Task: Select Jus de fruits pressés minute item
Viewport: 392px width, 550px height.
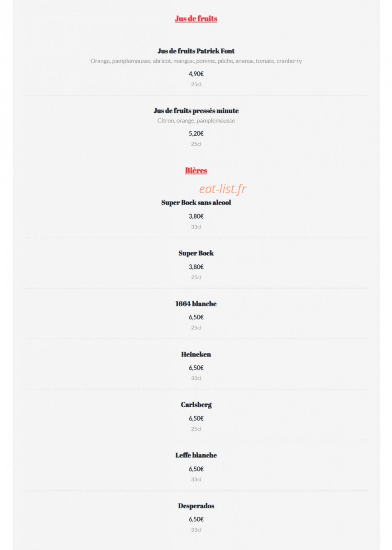Action: tap(196, 111)
